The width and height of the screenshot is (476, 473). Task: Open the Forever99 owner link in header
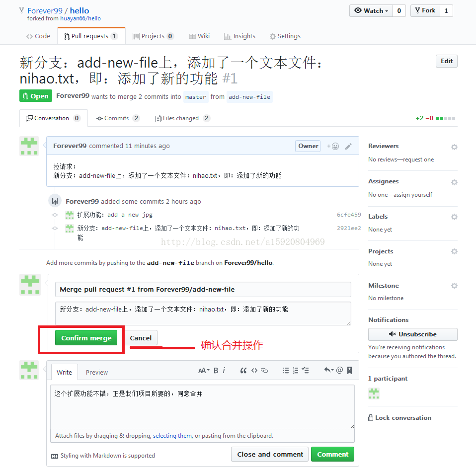pos(45,10)
